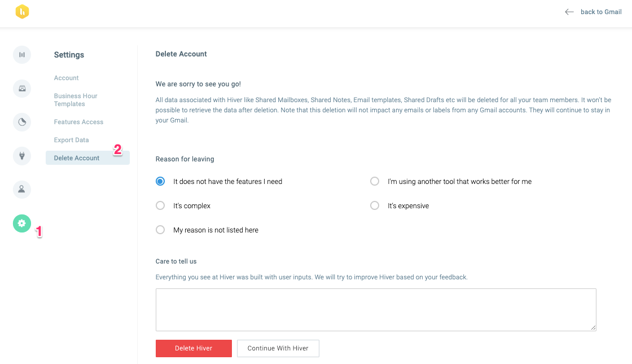Select 'I'm using another tool' reason
Viewport: 632px width, 364px height.
tap(375, 181)
